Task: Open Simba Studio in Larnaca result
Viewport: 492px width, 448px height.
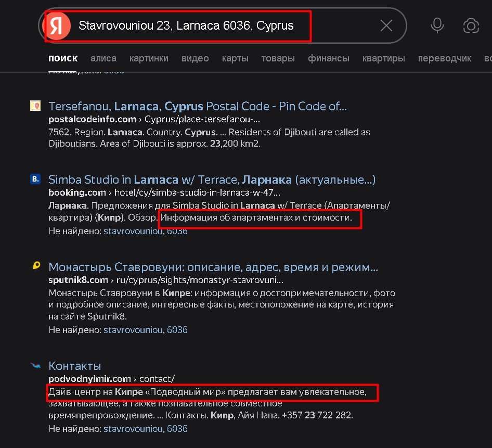Action: (x=212, y=180)
